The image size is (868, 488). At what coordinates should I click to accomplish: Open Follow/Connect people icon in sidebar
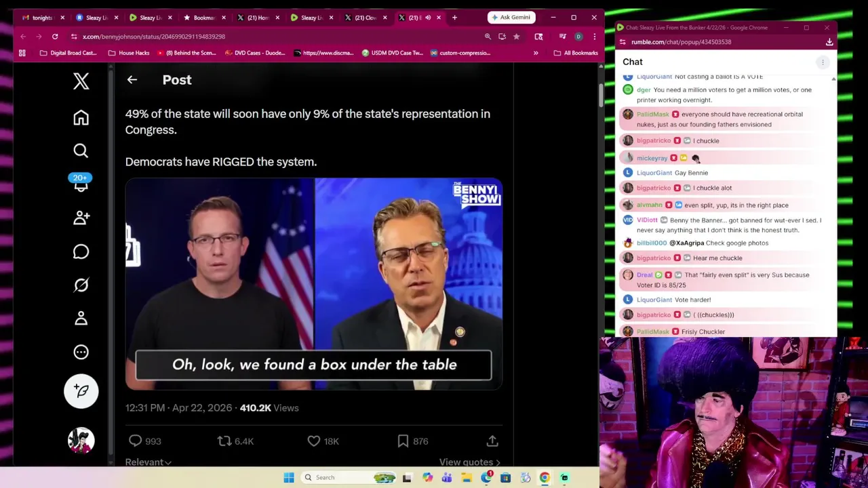coord(81,218)
